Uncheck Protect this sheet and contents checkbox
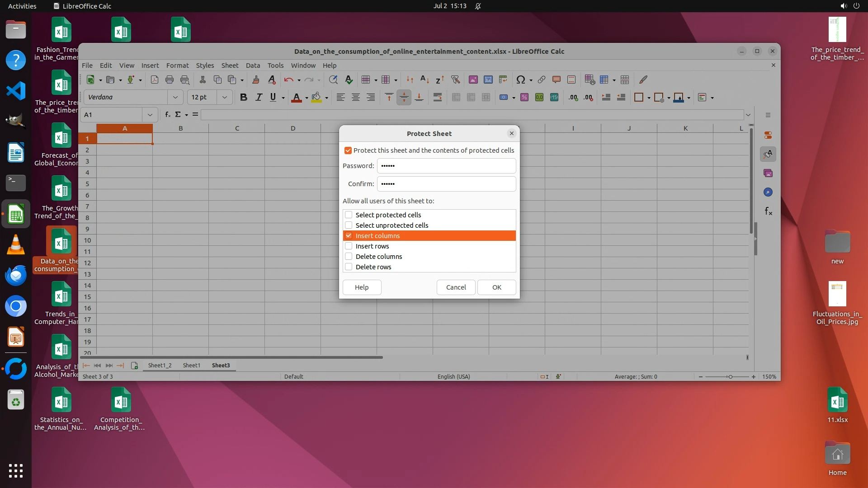Image resolution: width=868 pixels, height=488 pixels. (348, 150)
